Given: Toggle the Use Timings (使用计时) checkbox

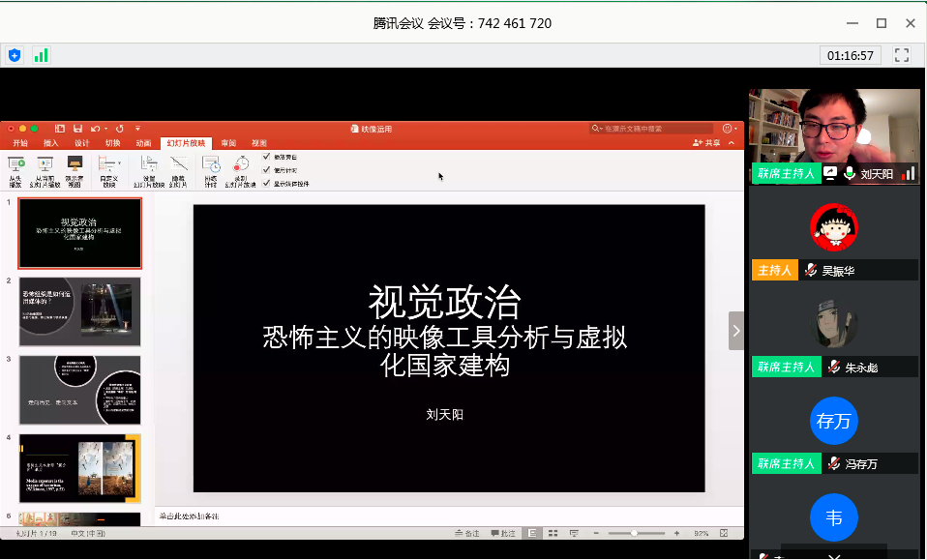Looking at the screenshot, I should point(266,169).
